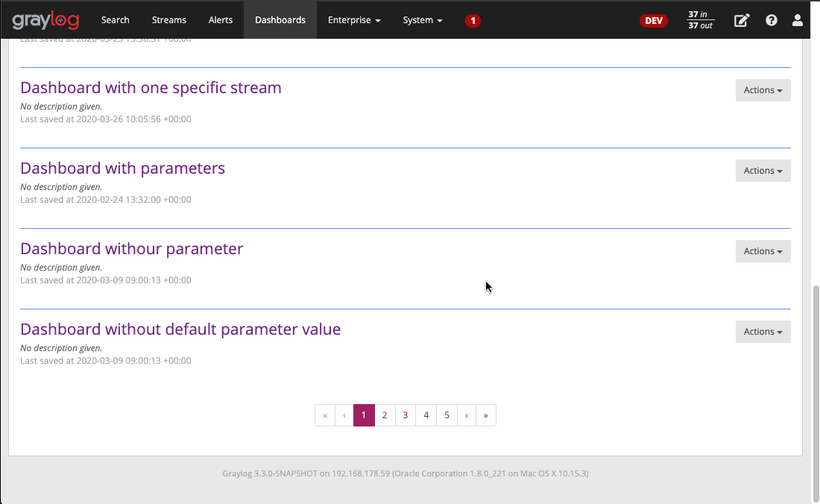The image size is (820, 504).
Task: Open Dashboard withour parameter
Action: click(131, 248)
